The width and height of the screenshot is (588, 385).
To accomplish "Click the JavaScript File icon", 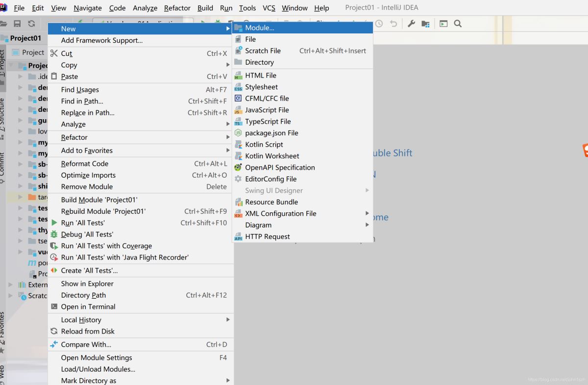I will (x=238, y=110).
